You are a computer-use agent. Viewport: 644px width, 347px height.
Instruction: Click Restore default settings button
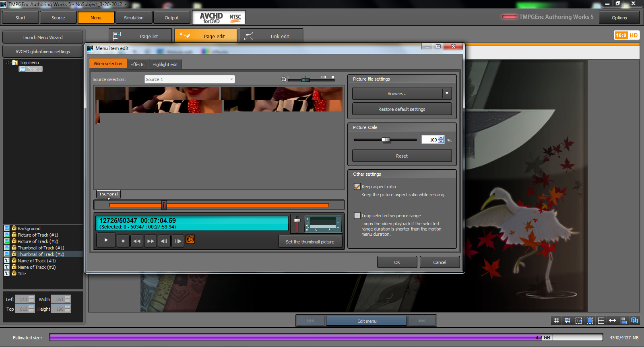pos(402,109)
